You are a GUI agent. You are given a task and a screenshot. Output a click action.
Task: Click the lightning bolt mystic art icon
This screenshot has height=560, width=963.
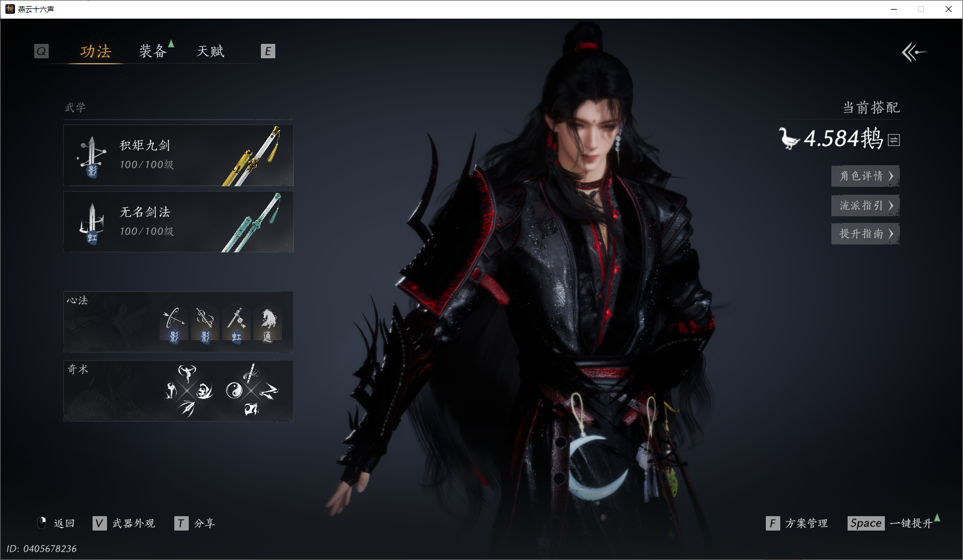[x=269, y=391]
